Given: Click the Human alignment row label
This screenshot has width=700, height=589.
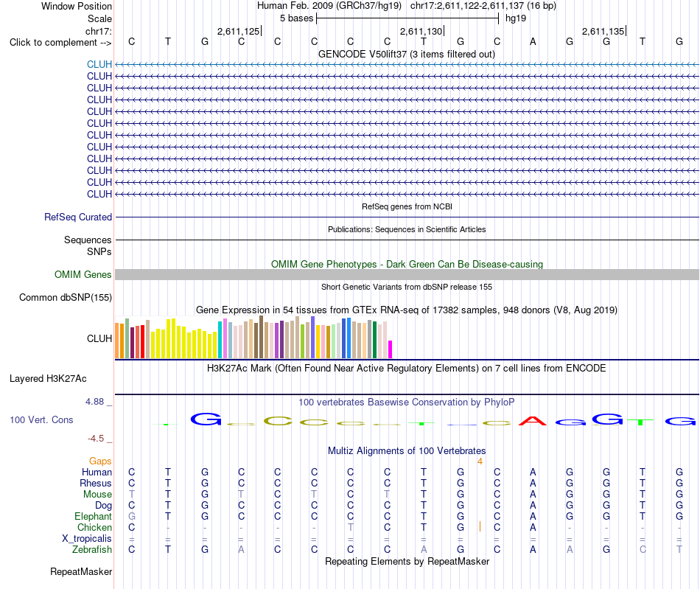Looking at the screenshot, I should pos(97,472).
